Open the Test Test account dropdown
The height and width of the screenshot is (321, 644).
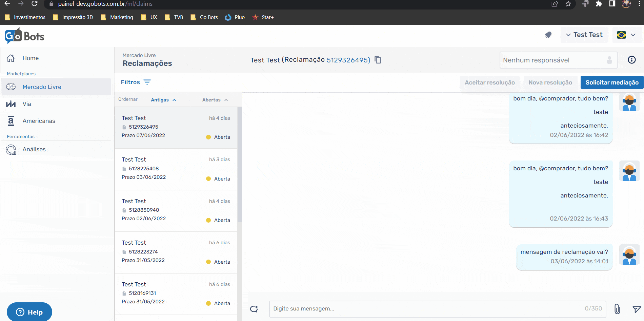coord(584,35)
